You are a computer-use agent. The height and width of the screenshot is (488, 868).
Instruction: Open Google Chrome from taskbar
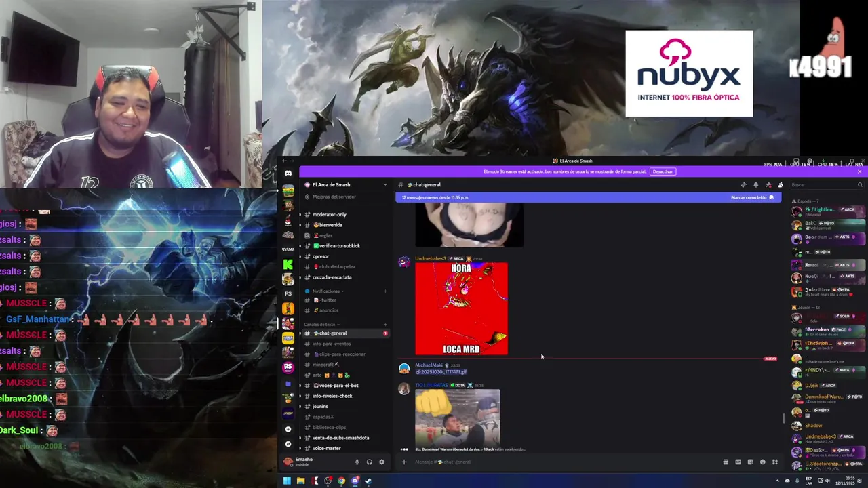(x=341, y=481)
